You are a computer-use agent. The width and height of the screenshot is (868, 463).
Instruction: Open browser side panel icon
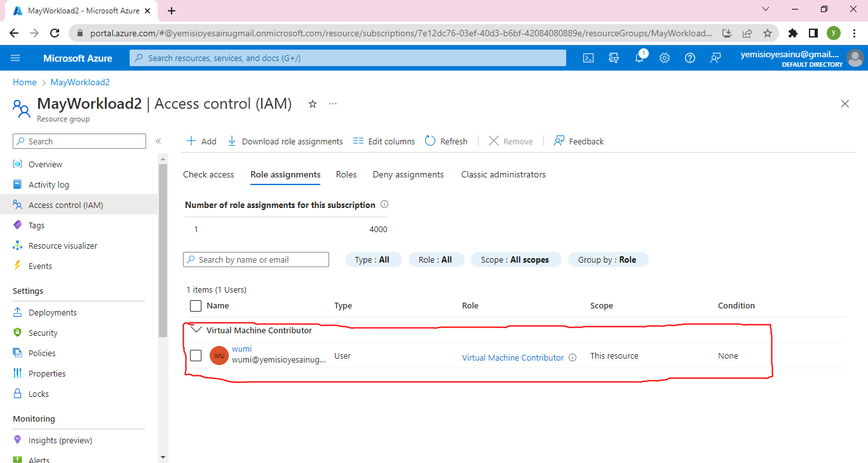coord(813,33)
